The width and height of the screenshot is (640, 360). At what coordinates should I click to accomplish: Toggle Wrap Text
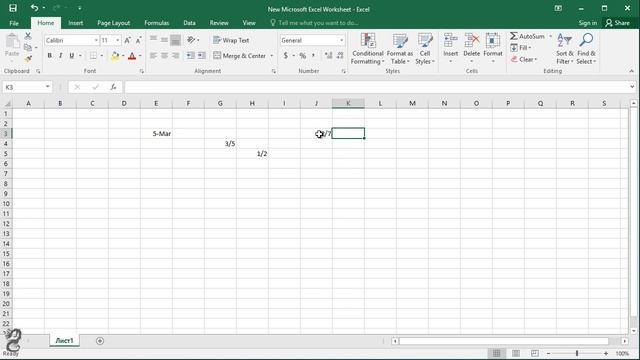(231, 40)
